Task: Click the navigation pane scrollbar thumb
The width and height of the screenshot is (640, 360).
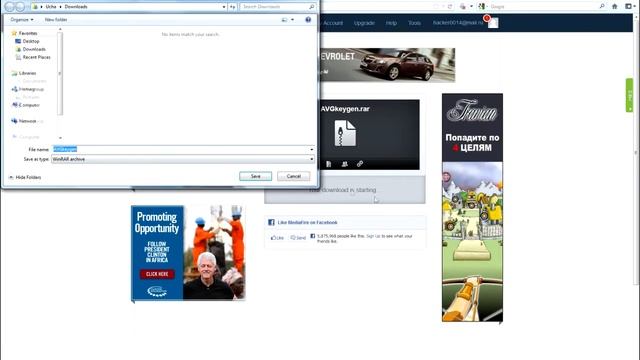Action: (60, 73)
